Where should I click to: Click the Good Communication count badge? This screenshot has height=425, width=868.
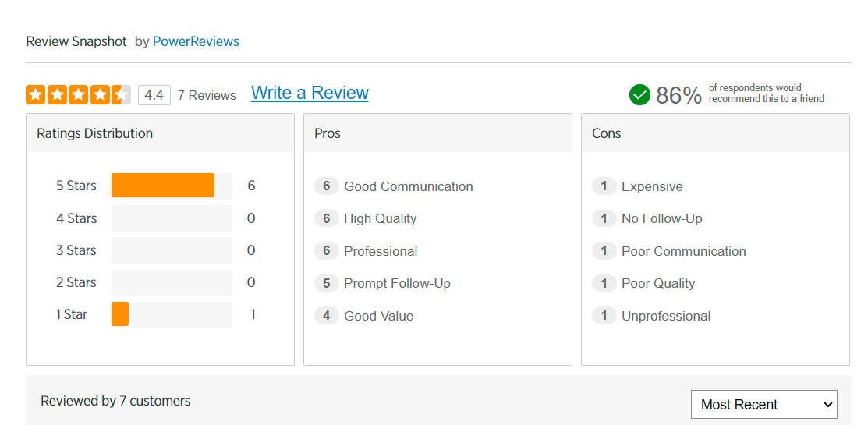pos(327,186)
